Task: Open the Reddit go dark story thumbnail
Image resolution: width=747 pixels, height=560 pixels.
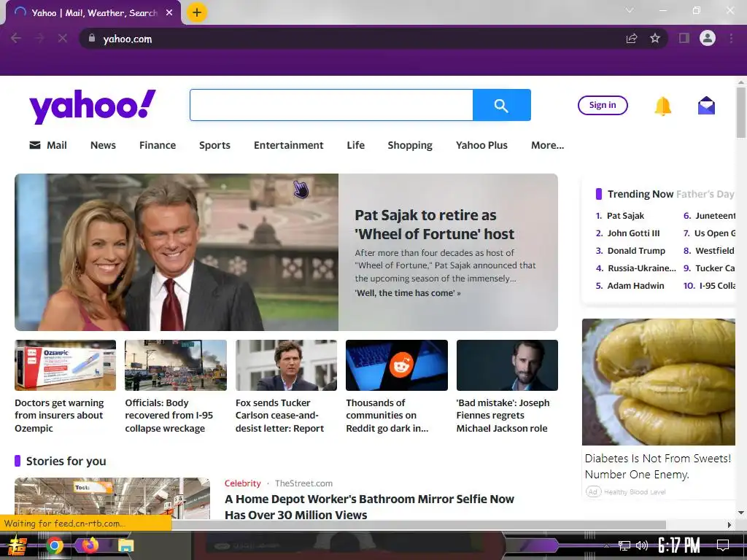Action: pyautogui.click(x=397, y=365)
